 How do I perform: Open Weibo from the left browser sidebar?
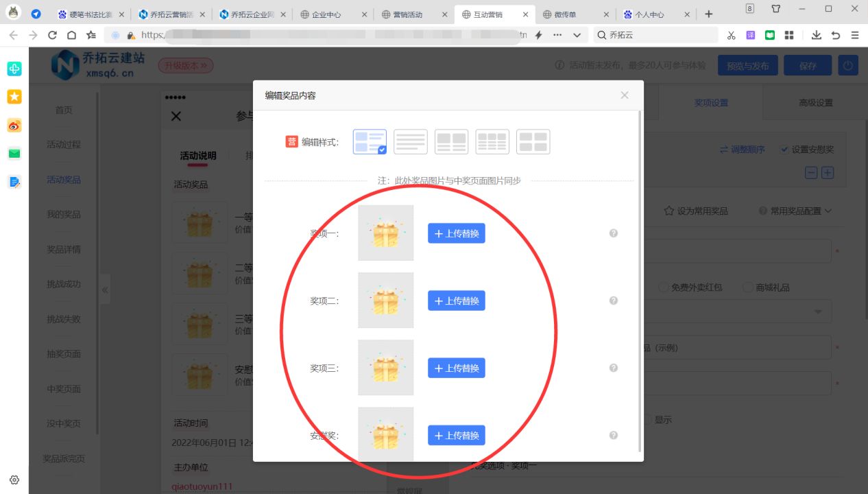(x=14, y=126)
